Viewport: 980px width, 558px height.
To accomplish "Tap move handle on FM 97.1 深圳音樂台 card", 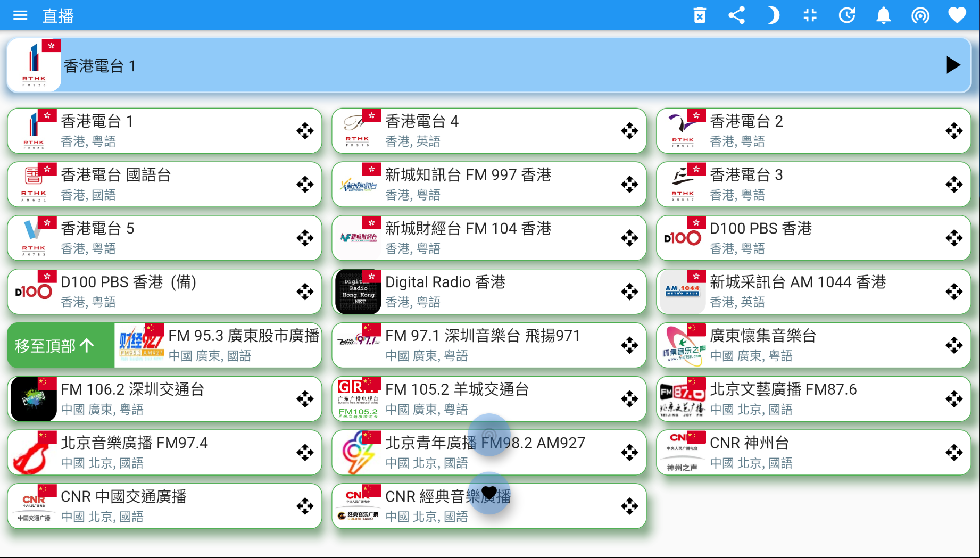I will pos(629,345).
